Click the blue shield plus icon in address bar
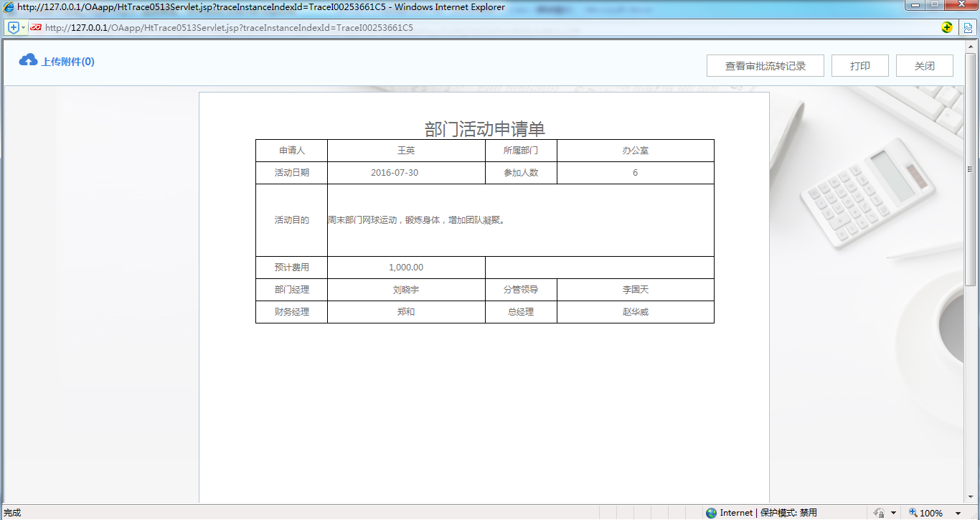 coord(13,27)
